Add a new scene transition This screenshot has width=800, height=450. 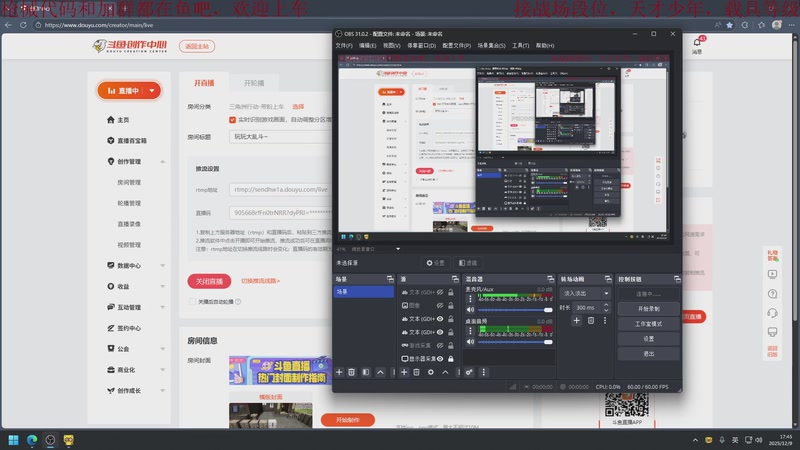coord(577,320)
